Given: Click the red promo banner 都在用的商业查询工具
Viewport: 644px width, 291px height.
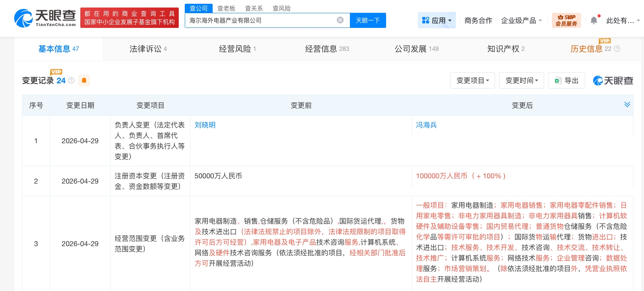Looking at the screenshot, I should (129, 18).
